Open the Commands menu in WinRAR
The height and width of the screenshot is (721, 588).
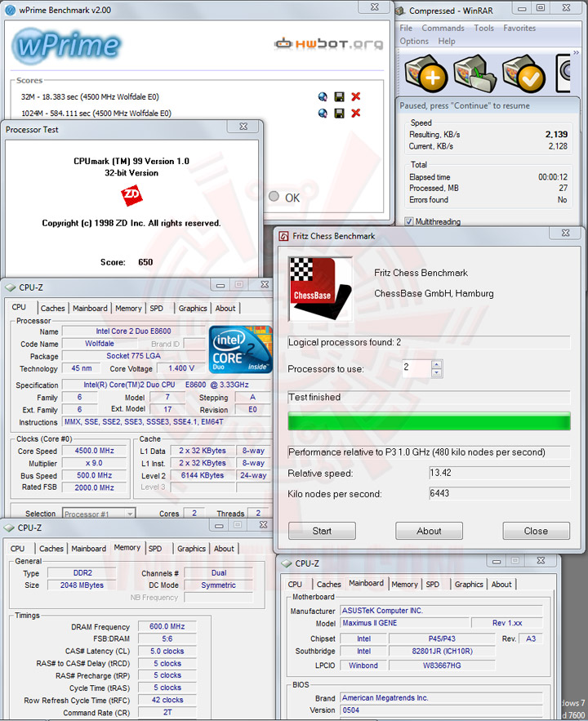coord(443,28)
